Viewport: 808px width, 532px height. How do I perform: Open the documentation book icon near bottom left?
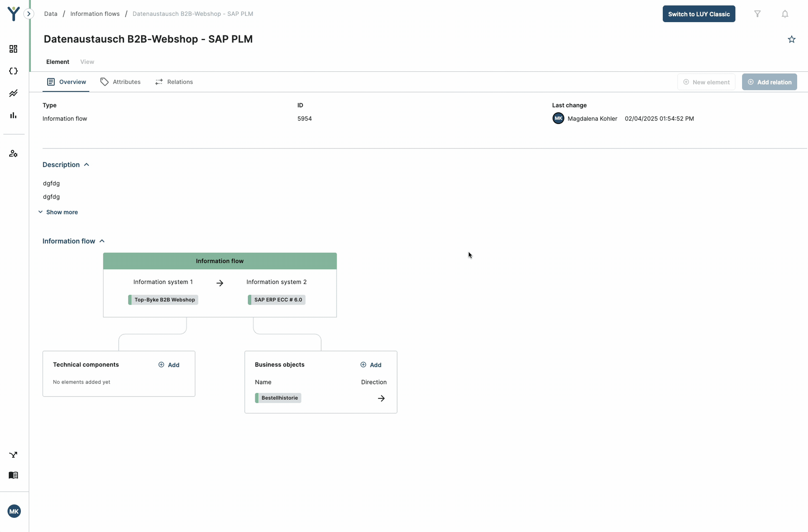point(13,475)
